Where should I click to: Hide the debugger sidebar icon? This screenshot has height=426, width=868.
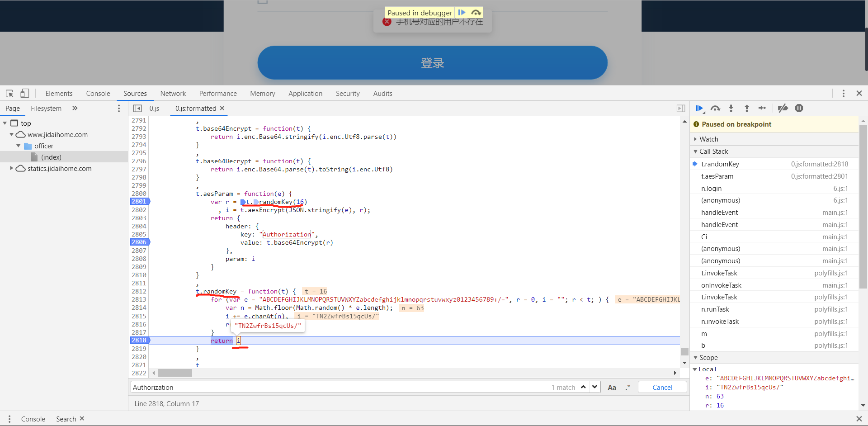coord(680,108)
